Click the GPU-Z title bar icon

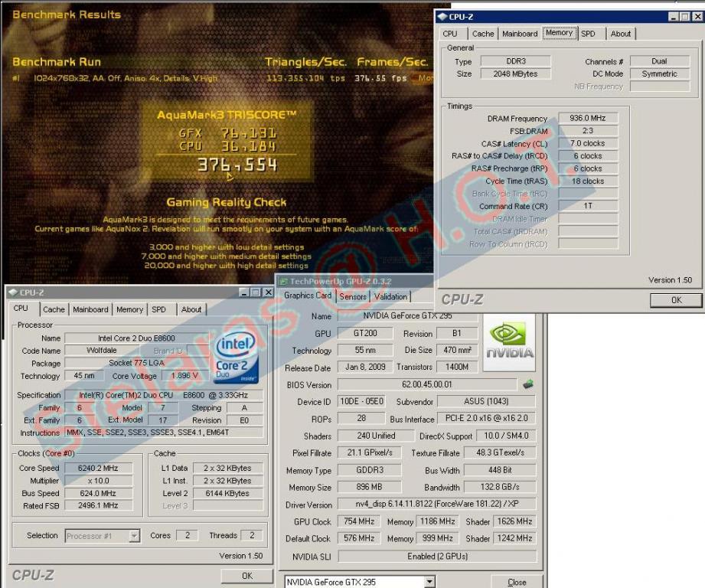coord(283,282)
